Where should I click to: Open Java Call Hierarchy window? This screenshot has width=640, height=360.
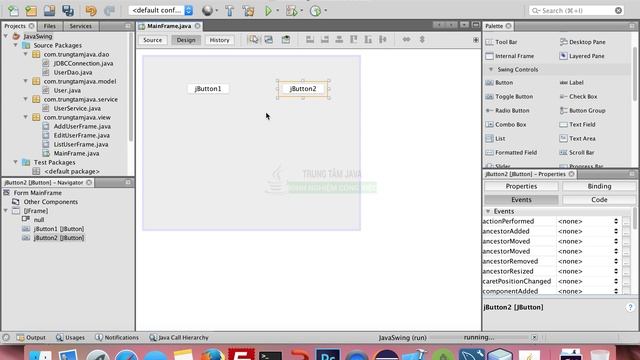coord(179,338)
